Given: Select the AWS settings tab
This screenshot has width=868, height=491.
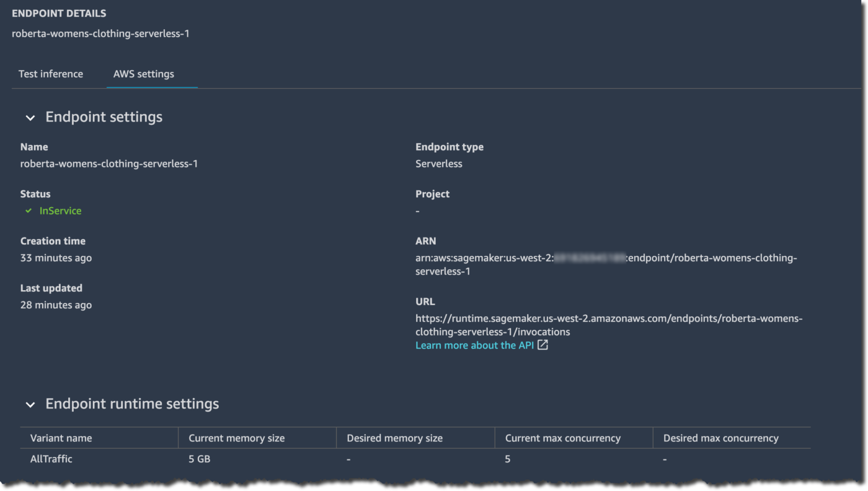Looking at the screenshot, I should pos(143,74).
